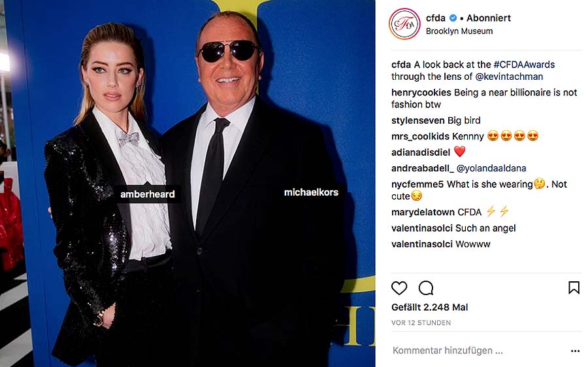Viewport: 588px width, 367px height.
Task: Click the VOR 12 STUNDEN timestamp
Action: pyautogui.click(x=421, y=323)
